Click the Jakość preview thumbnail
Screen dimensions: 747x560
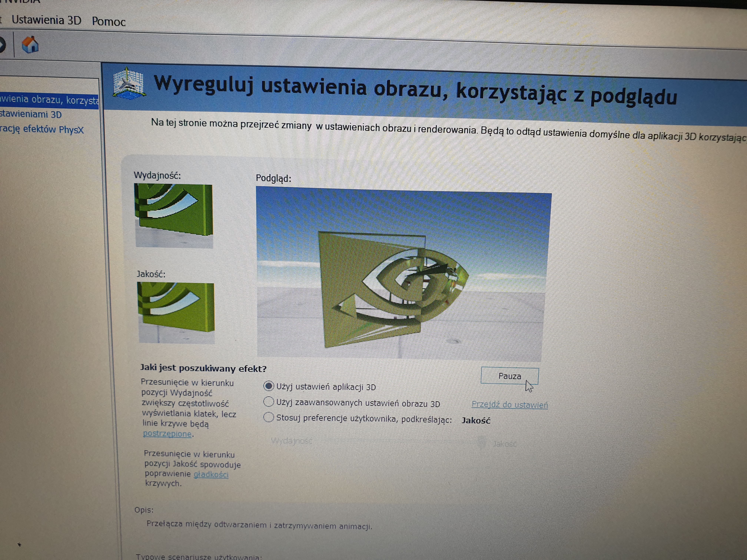click(176, 313)
